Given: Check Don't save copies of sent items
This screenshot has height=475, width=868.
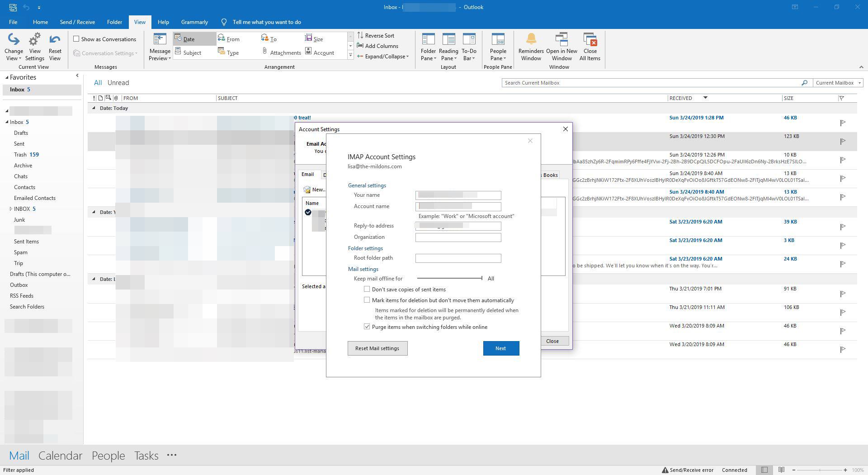Looking at the screenshot, I should click(x=367, y=289).
